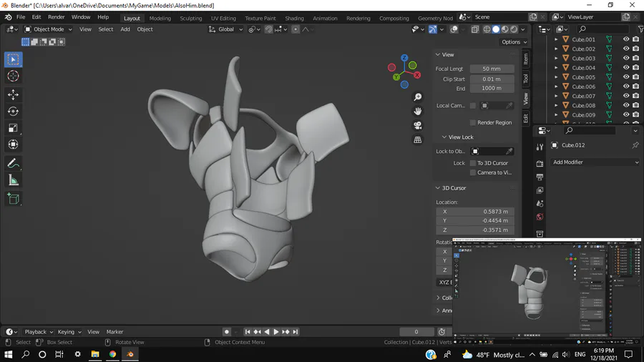Switch to material preview shading
644x362 pixels.
(504, 29)
